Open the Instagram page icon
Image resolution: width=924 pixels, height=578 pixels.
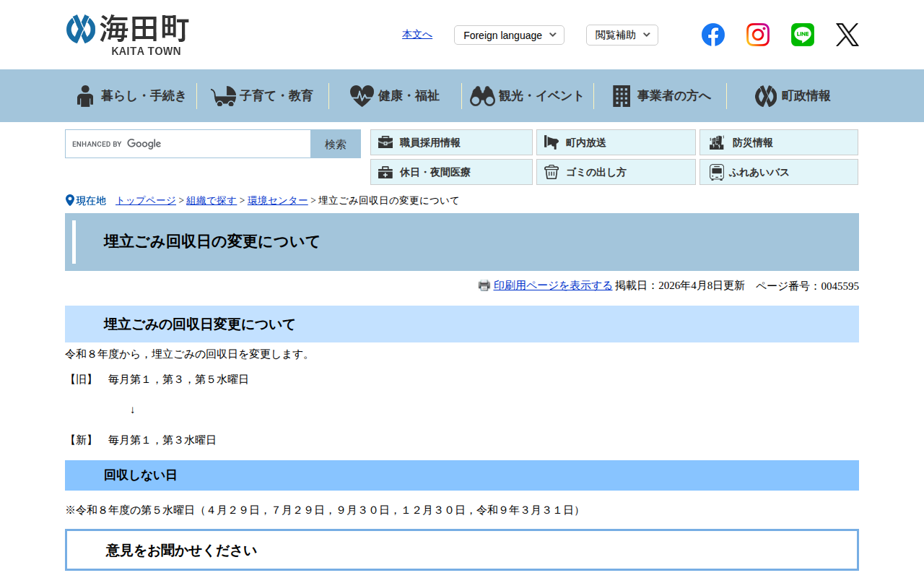[x=758, y=35]
